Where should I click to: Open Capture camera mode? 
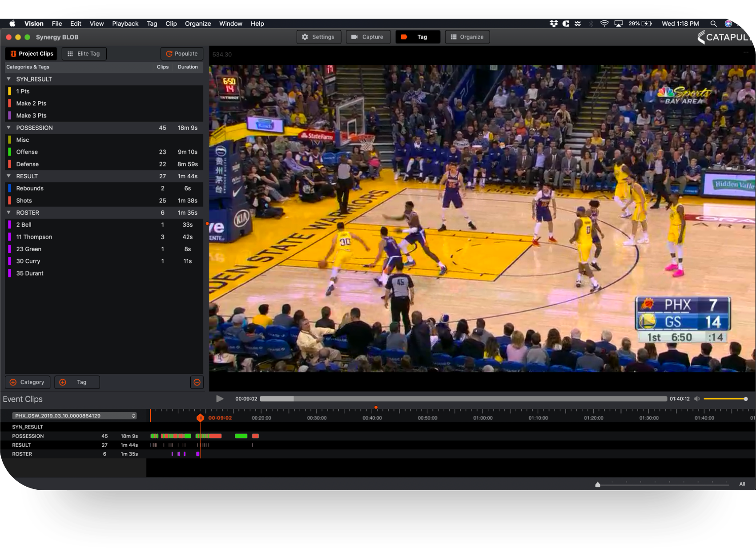pos(368,37)
